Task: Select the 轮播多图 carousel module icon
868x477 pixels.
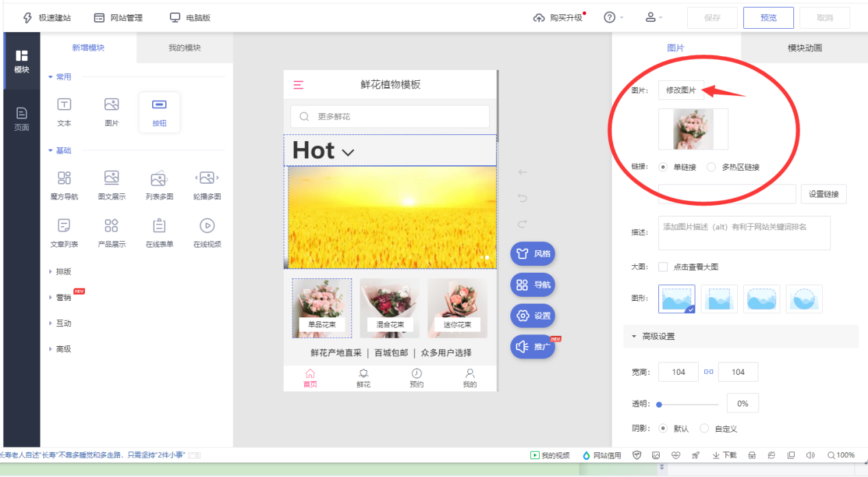Action: click(x=207, y=182)
